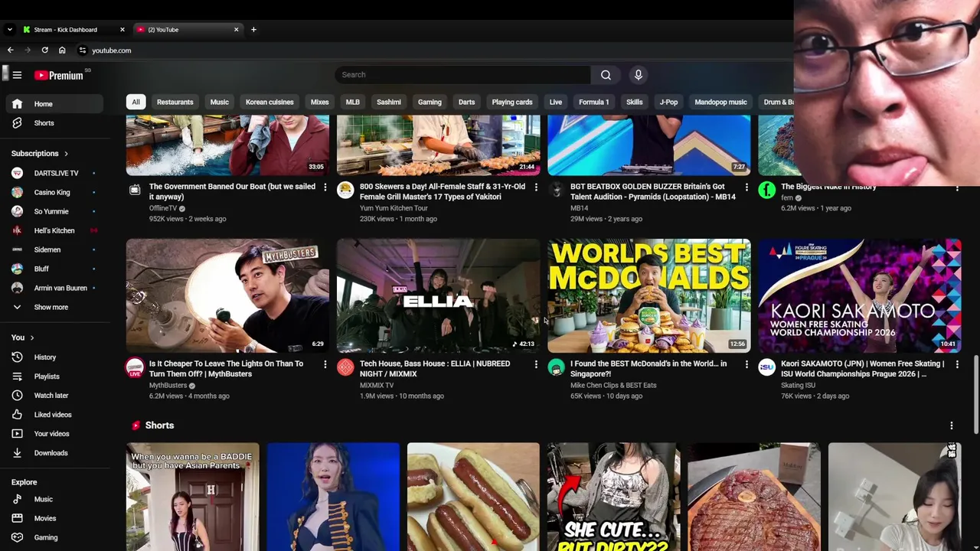
Task: Open DARTSLIVE TV subscription channel
Action: pos(54,173)
